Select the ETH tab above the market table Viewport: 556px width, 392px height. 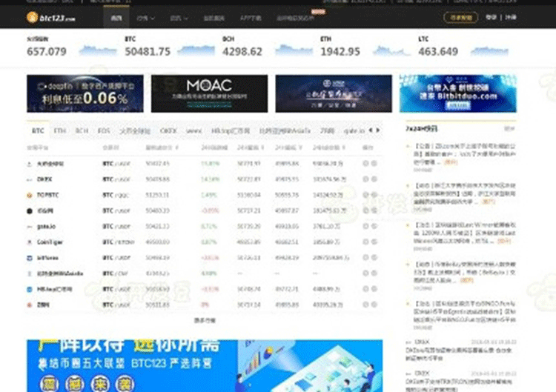(60, 130)
